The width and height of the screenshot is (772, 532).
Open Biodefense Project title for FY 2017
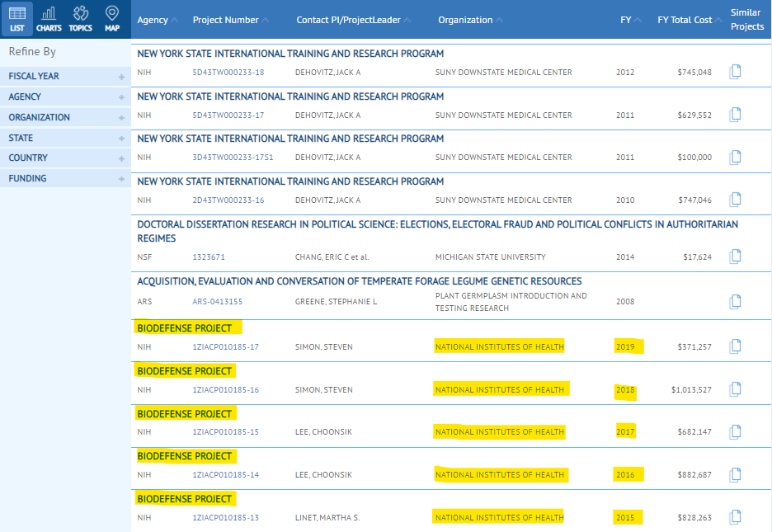pos(184,414)
